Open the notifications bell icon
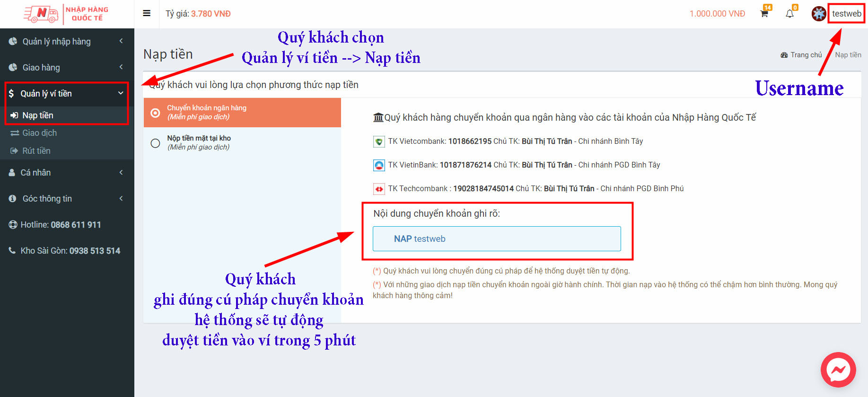This screenshot has width=868, height=397. (789, 14)
